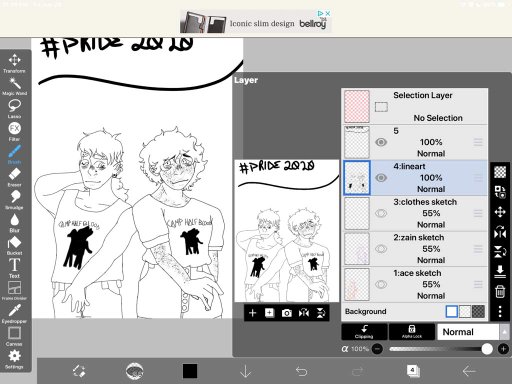Toggle the Clipping button
Image resolution: width=512 pixels, height=384 pixels.
click(x=364, y=332)
